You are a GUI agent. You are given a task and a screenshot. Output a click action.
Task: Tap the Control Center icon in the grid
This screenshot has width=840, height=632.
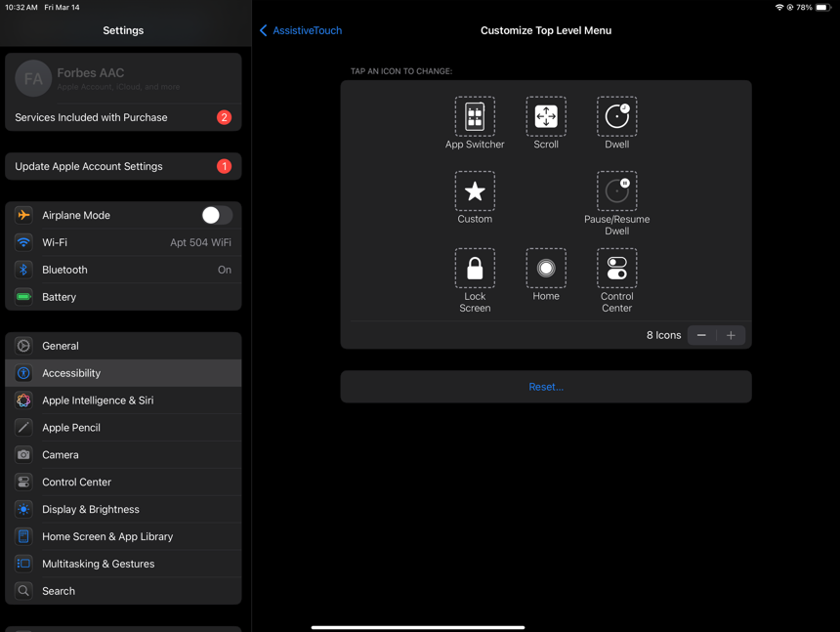616,267
